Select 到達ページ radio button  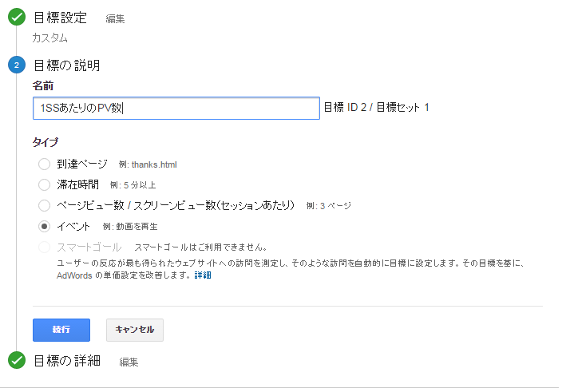[x=44, y=164]
